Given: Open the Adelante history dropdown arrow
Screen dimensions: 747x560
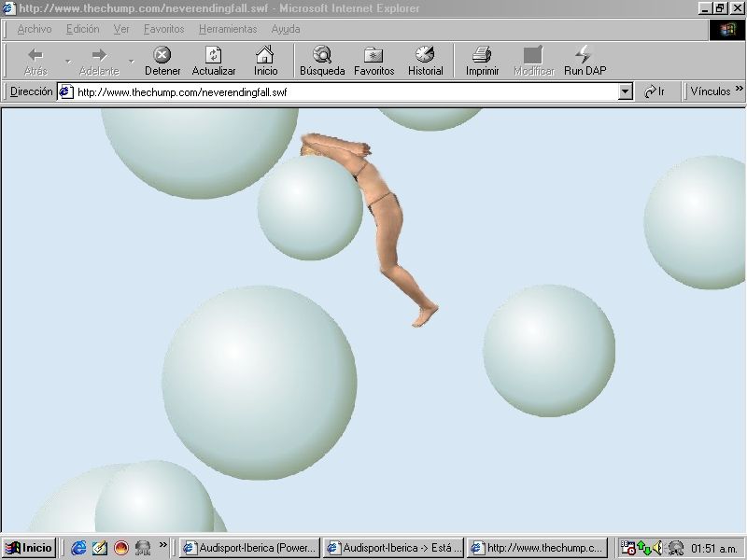Looking at the screenshot, I should (x=132, y=61).
